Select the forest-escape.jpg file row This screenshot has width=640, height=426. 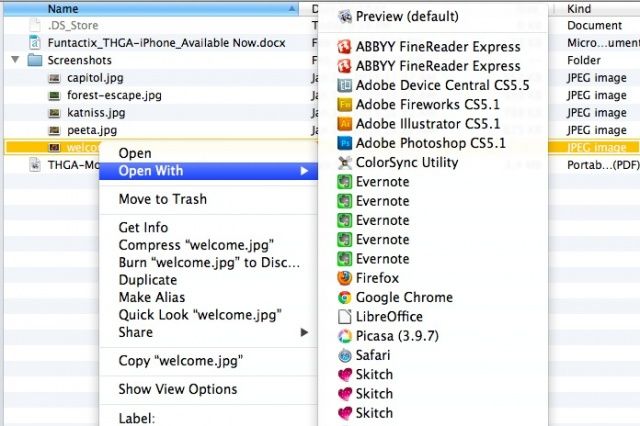pyautogui.click(x=114, y=95)
